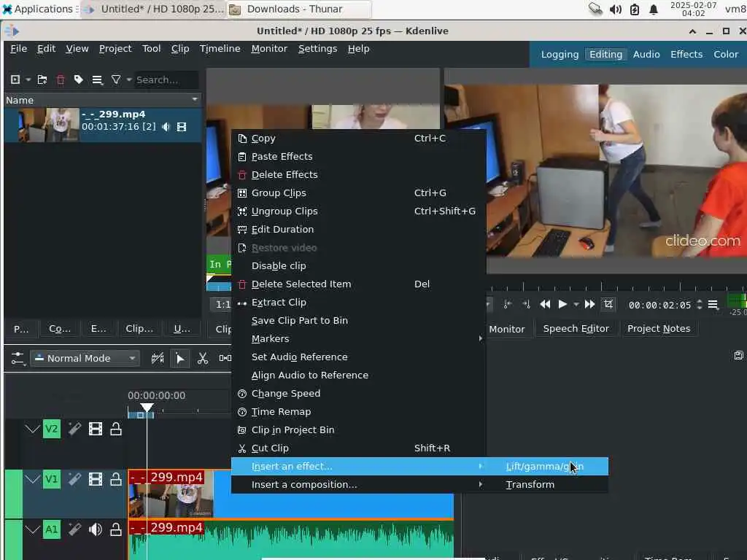
Task: Switch to the Audio workspace
Action: 646,54
